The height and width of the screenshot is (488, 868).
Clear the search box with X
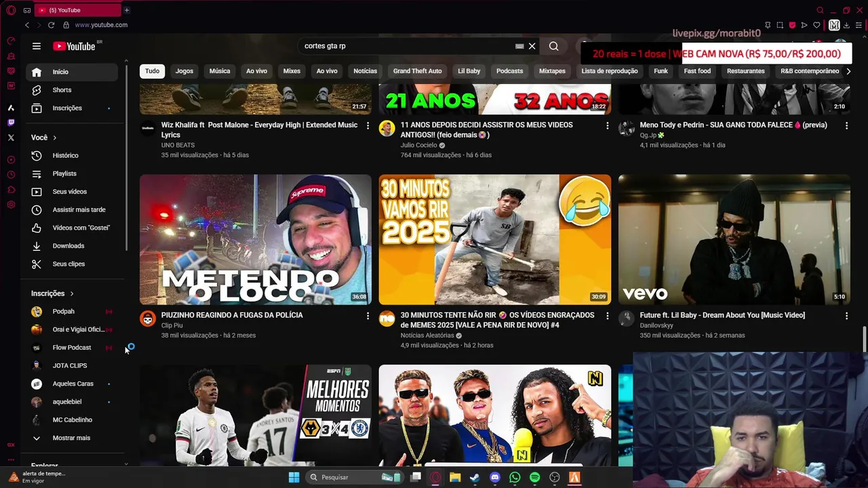(x=532, y=46)
